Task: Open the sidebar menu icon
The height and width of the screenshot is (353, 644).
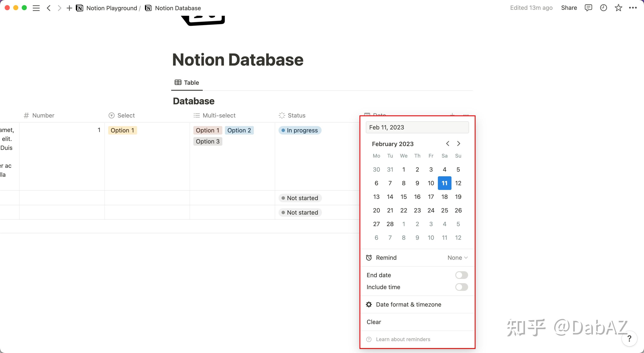Action: click(x=36, y=8)
